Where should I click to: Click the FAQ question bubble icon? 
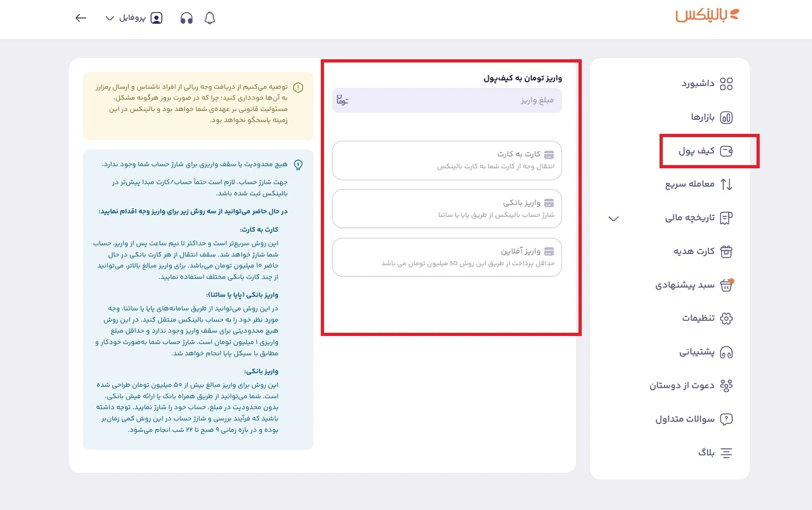point(726,419)
